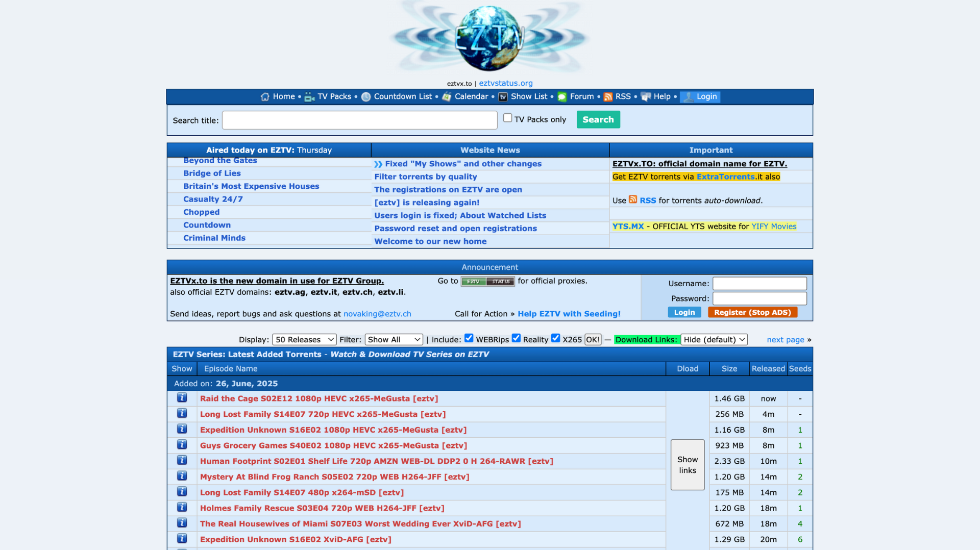
Task: Click the Login key icon at top right
Action: (689, 97)
